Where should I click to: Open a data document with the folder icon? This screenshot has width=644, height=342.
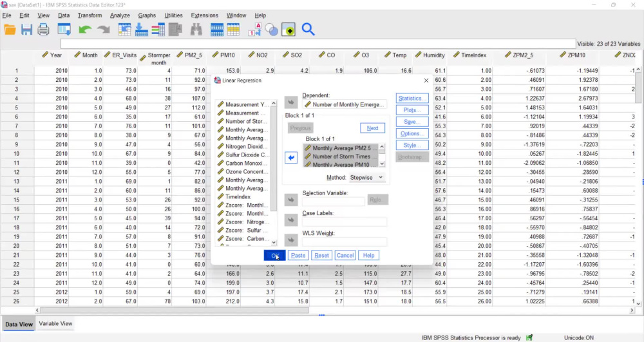point(10,30)
